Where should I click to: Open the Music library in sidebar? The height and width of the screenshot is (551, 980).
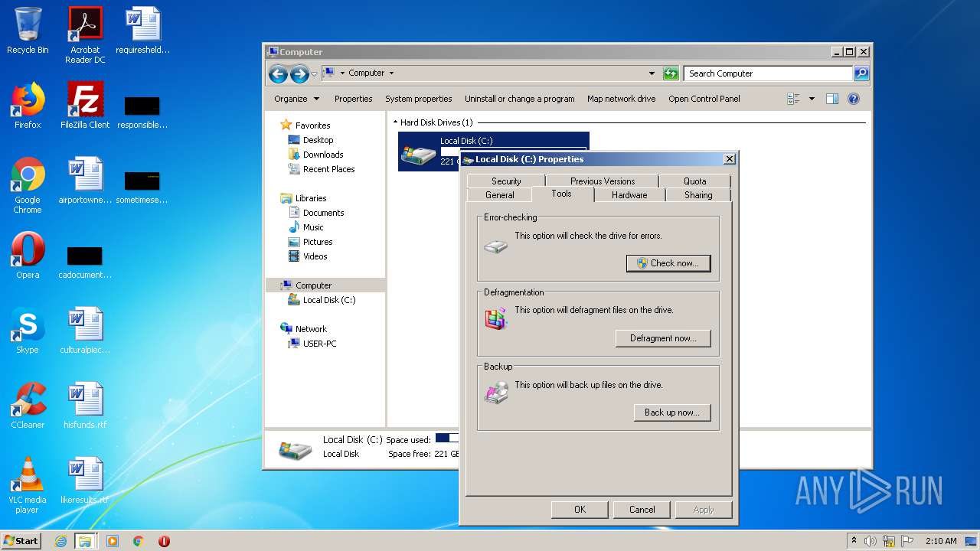point(306,227)
